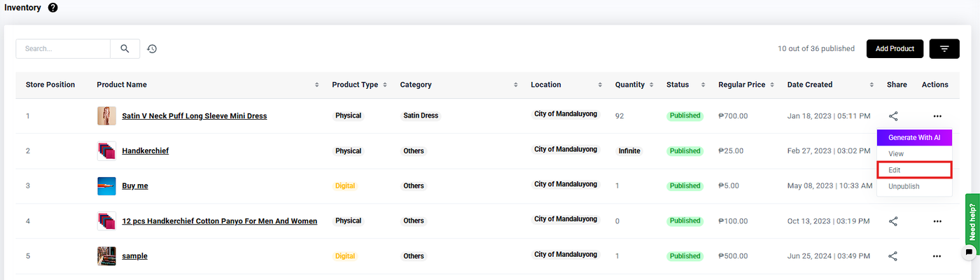Click the Inventory help question mark icon
Viewport: 980px width, 280px height.
(x=53, y=8)
